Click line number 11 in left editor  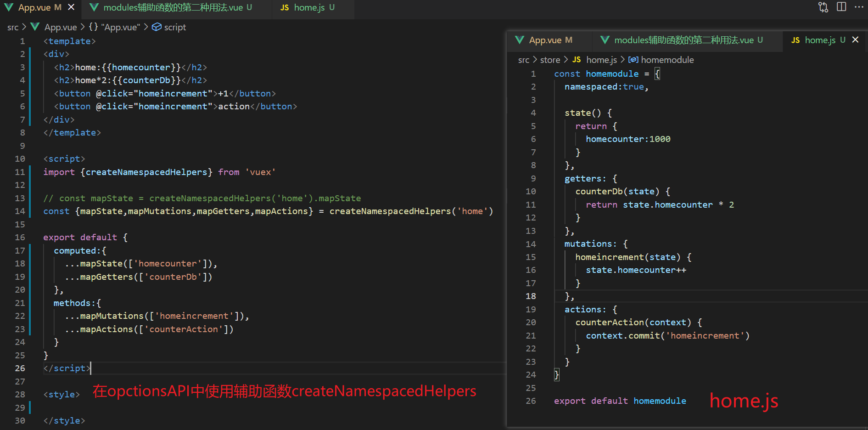coord(20,172)
